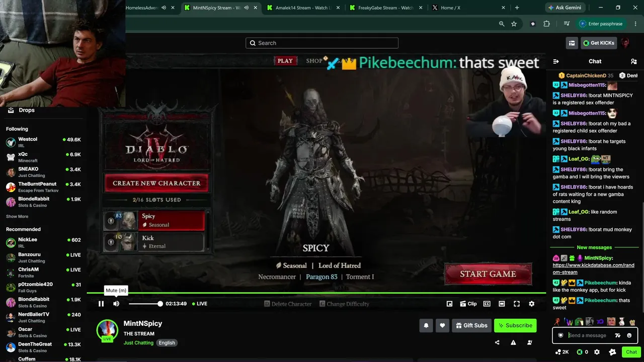The width and height of the screenshot is (644, 362).
Task: Switch to theater mode
Action: [x=502, y=304]
